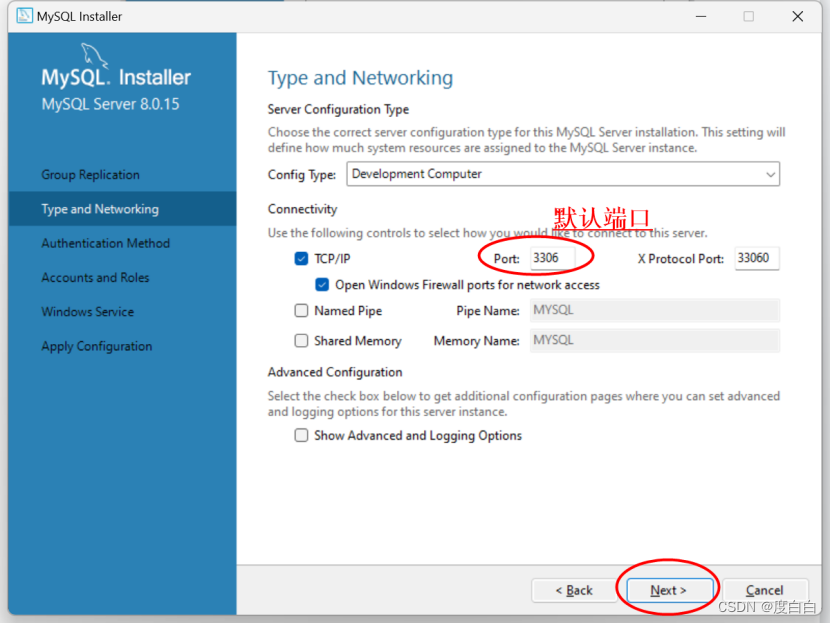The height and width of the screenshot is (623, 831).
Task: Click the Back button
Action: point(574,590)
